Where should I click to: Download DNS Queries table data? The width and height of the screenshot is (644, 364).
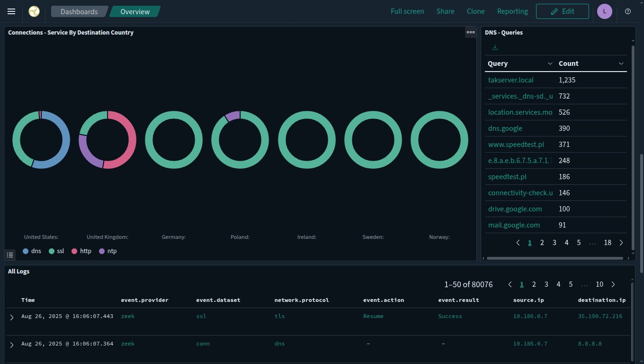tap(495, 47)
